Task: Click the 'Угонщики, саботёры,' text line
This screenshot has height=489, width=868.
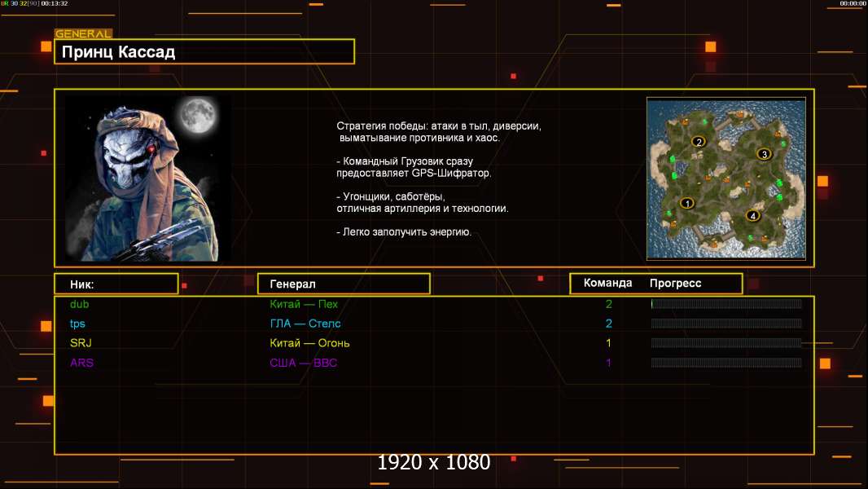Action: coord(391,196)
